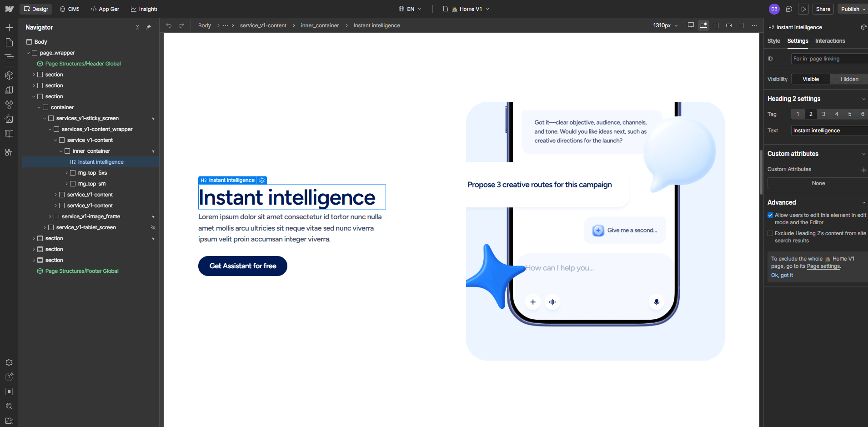Select service_v1-content breadcrumb
Image resolution: width=868 pixels, height=427 pixels.
click(263, 25)
